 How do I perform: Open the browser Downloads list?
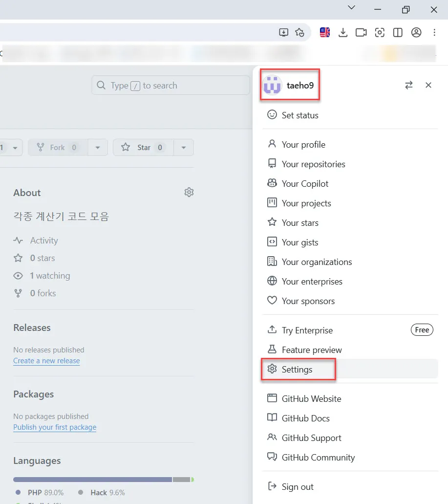[x=343, y=32]
